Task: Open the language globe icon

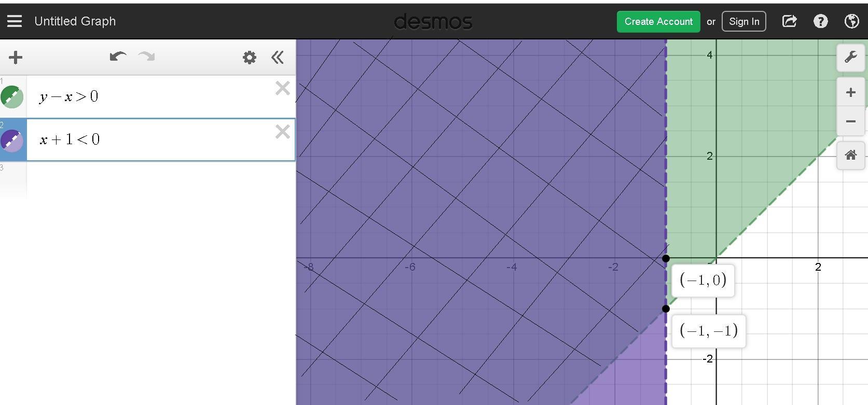Action: [851, 21]
